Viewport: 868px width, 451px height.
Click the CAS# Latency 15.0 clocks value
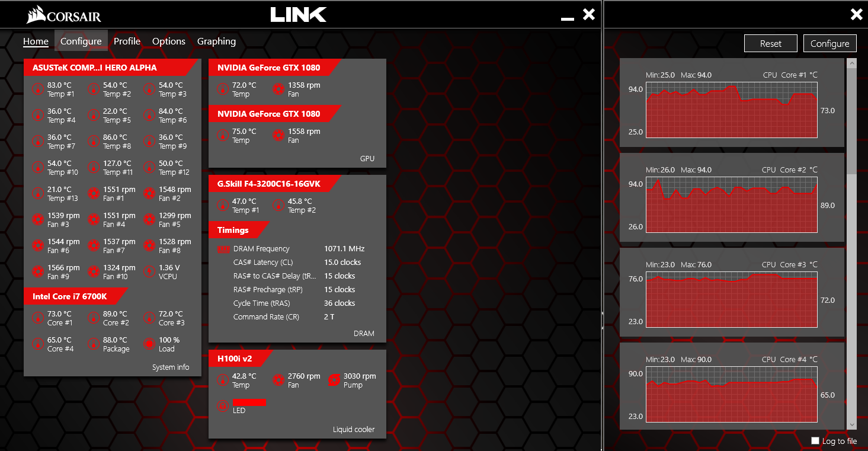(342, 263)
